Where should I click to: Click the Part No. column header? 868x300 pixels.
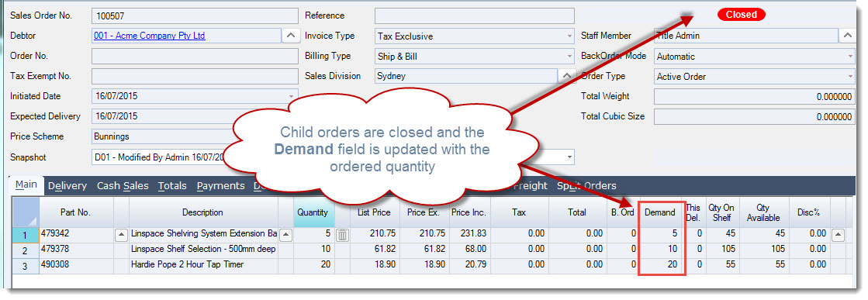coord(76,212)
